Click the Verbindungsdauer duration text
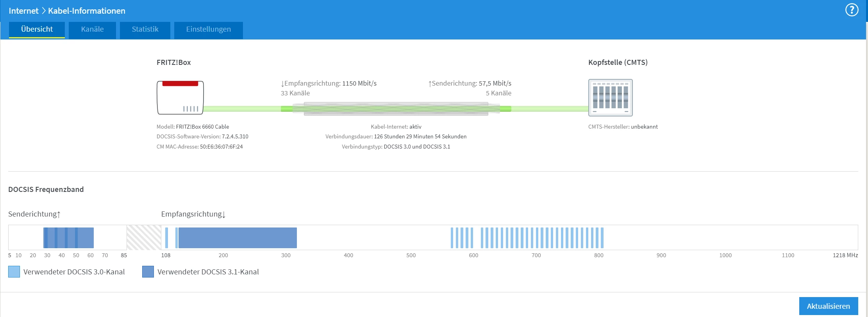This screenshot has height=317, width=868. tap(396, 136)
